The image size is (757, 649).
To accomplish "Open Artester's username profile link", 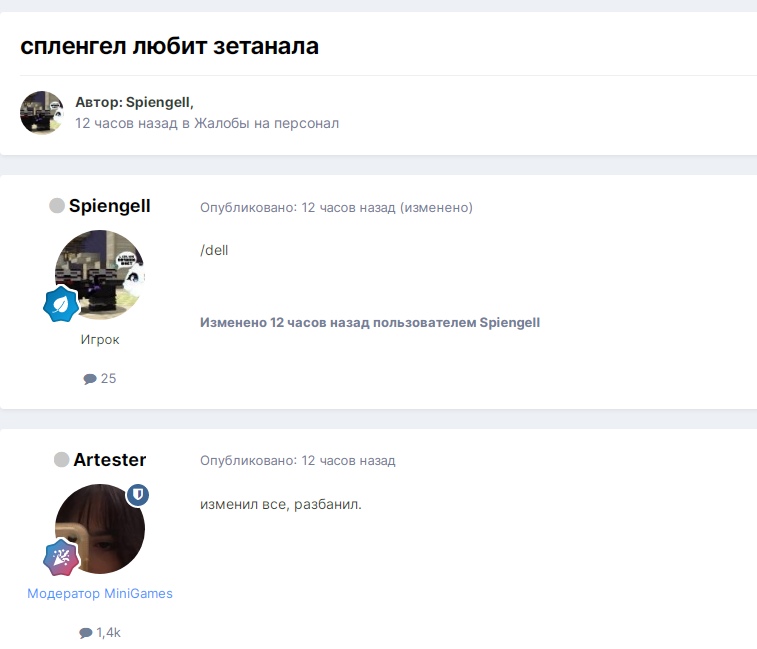I will pos(109,460).
